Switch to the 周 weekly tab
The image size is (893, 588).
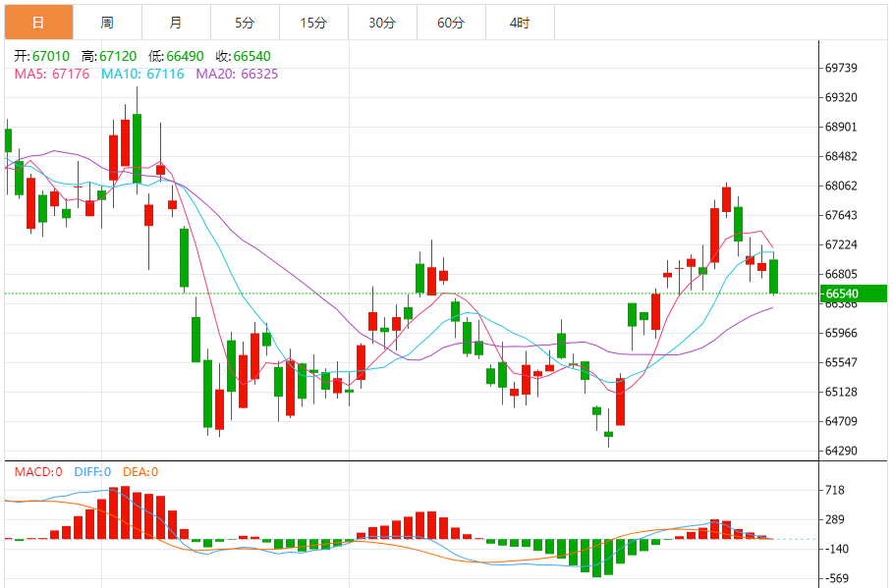tap(108, 23)
